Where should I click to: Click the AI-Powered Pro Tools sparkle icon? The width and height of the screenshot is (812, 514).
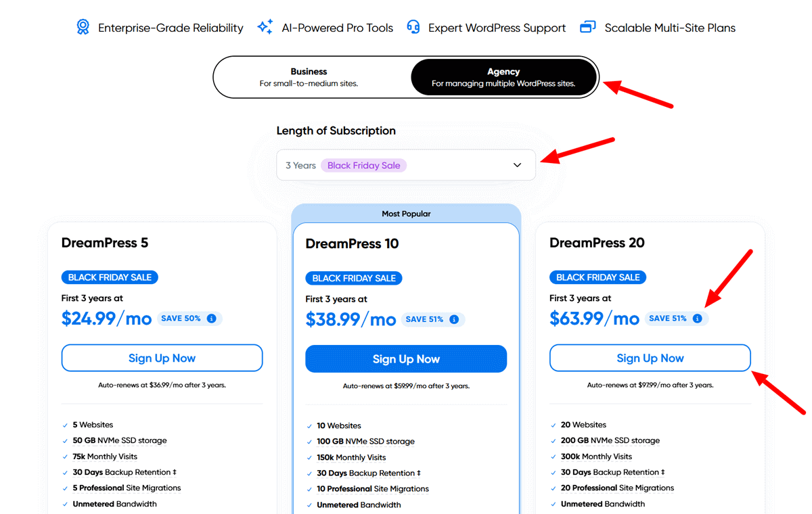coord(265,26)
